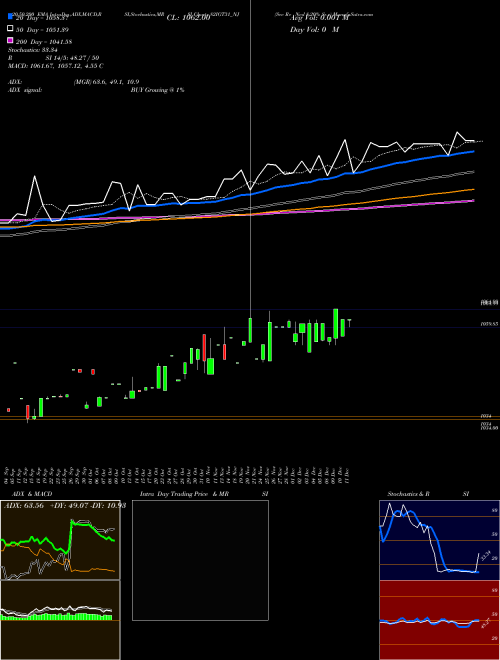Screen dimensions: 500x660
Task: Click the magenta 200 Day legend swatch
Action: (x=10, y=40)
